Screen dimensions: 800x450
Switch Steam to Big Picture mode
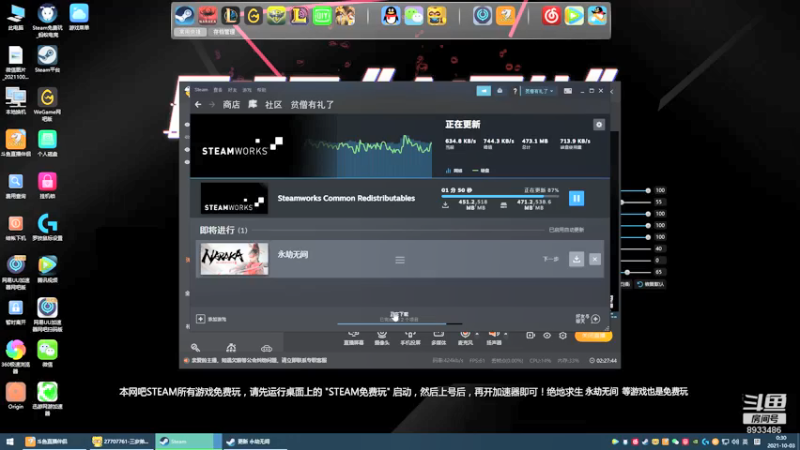[x=567, y=91]
